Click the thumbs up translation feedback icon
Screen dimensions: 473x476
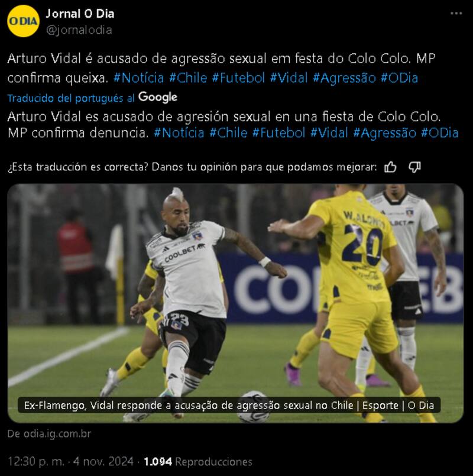pos(390,167)
